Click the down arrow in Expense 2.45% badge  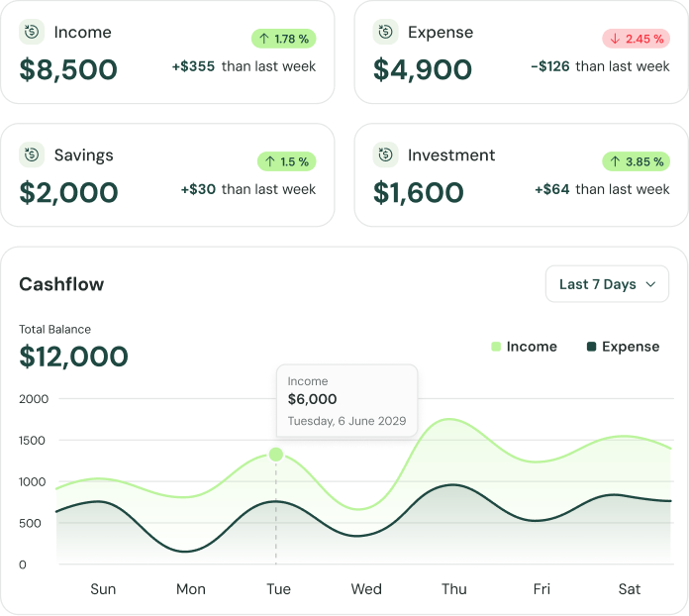615,40
